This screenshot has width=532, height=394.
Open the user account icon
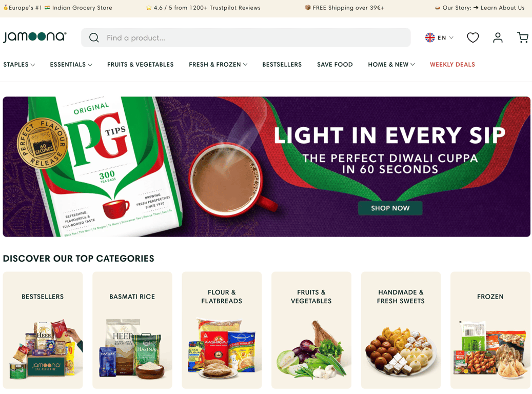point(498,37)
